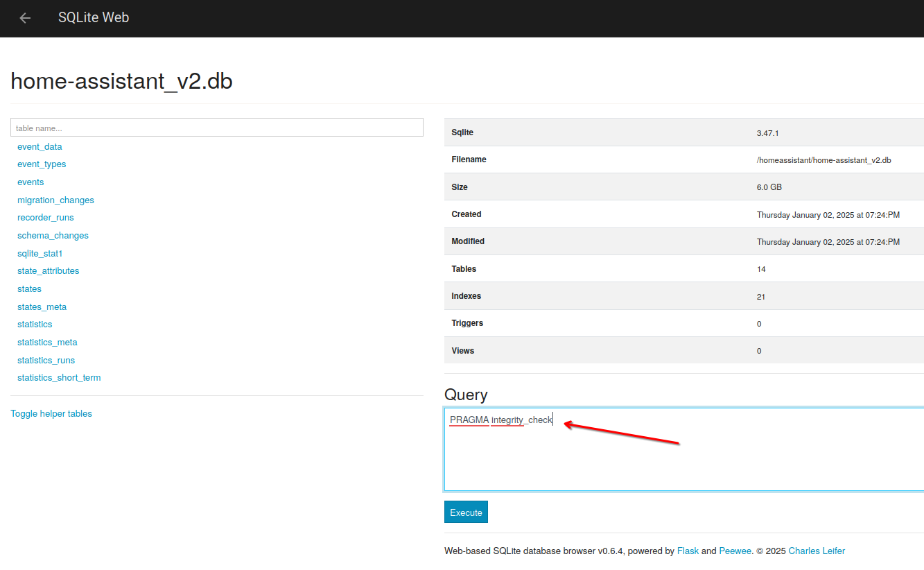Click inside the Query text area
924x570 pixels.
(683, 449)
